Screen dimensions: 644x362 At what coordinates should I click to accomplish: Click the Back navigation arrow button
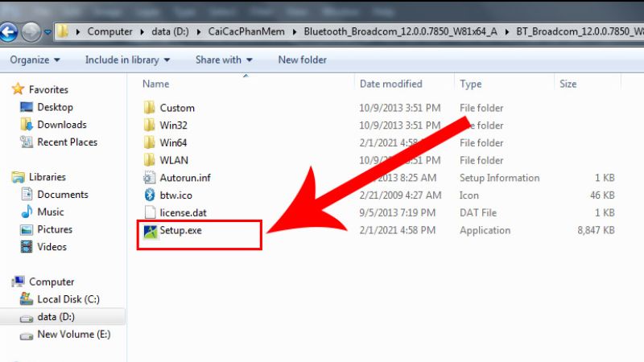(8, 32)
